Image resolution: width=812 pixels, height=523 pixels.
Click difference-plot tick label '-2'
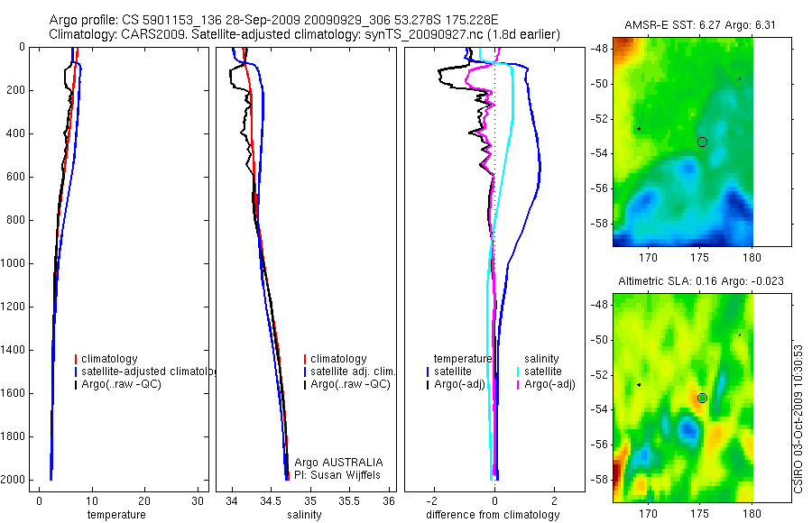(432, 501)
